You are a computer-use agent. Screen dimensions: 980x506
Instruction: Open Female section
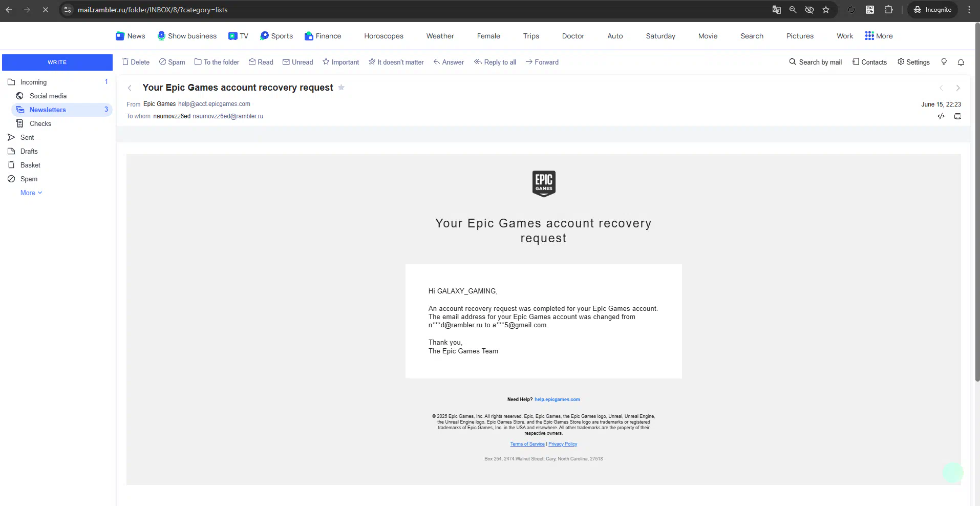(x=488, y=36)
